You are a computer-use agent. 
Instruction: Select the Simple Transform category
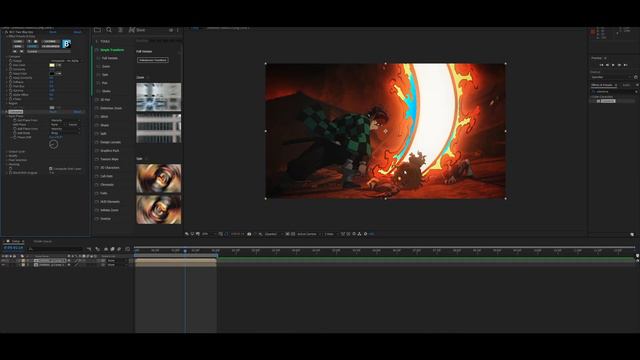click(x=112, y=50)
